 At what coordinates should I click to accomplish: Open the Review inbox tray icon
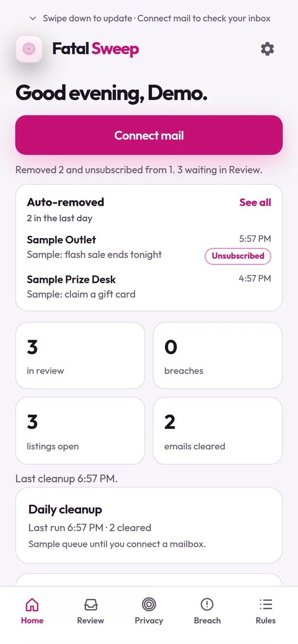coord(91,605)
